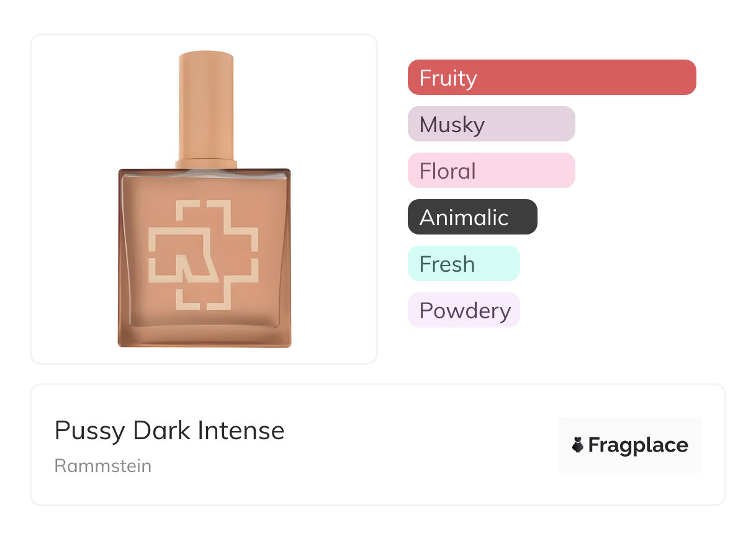Click the Fragplace bee logo icon

click(x=578, y=445)
